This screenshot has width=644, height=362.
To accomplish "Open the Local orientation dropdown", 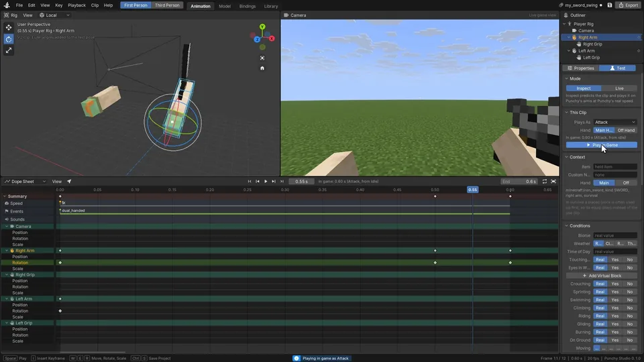I will [x=54, y=15].
